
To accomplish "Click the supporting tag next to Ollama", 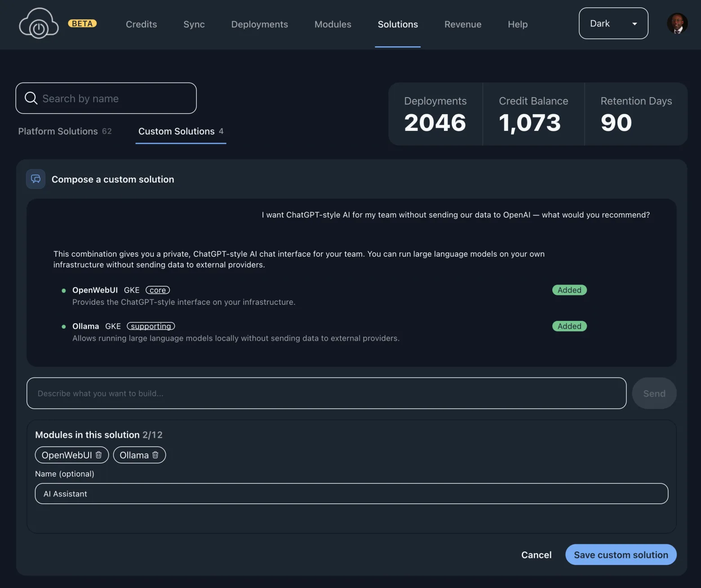I will pyautogui.click(x=151, y=326).
